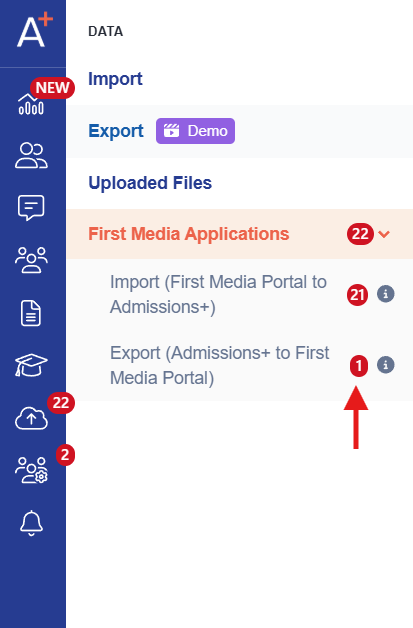Screen dimensions: 413x628
Task: Open the Uploaded Files menu item
Action: click(150, 183)
